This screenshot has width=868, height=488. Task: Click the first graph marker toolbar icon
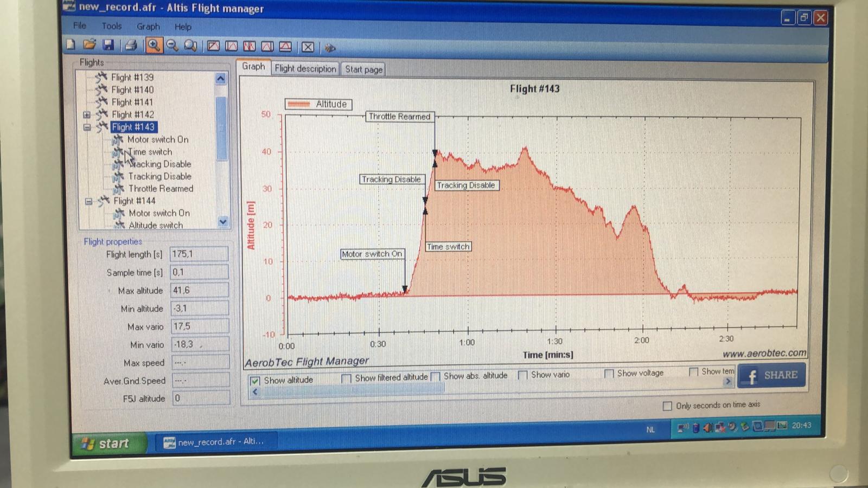click(x=213, y=46)
